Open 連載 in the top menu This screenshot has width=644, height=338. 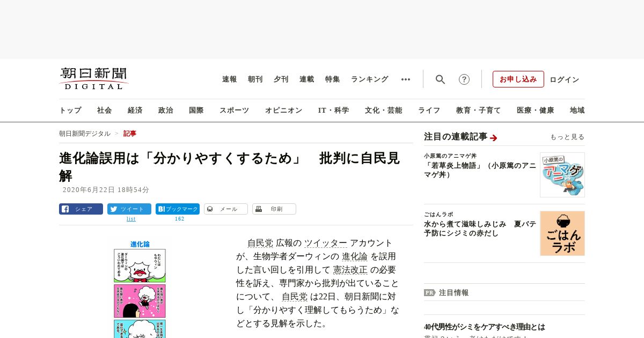tap(307, 79)
